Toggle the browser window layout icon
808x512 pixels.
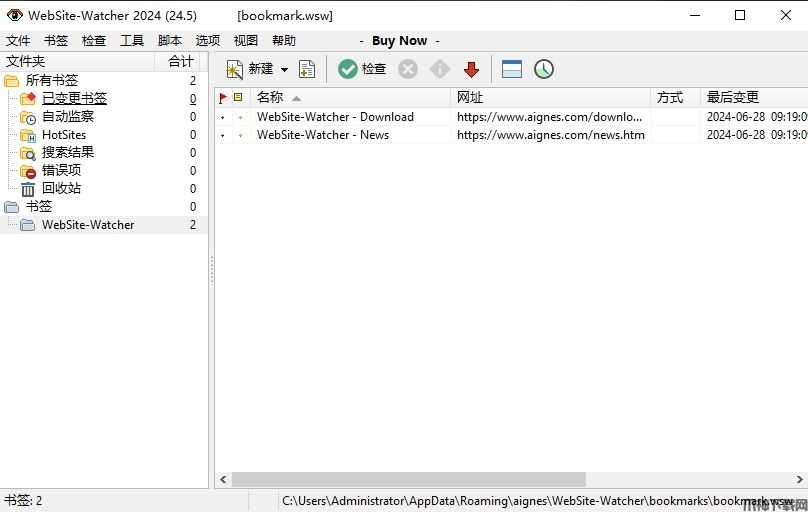coord(512,69)
